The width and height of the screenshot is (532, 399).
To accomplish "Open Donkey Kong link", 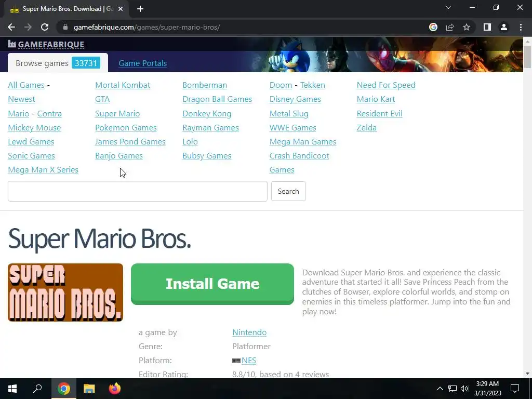I will [207, 114].
